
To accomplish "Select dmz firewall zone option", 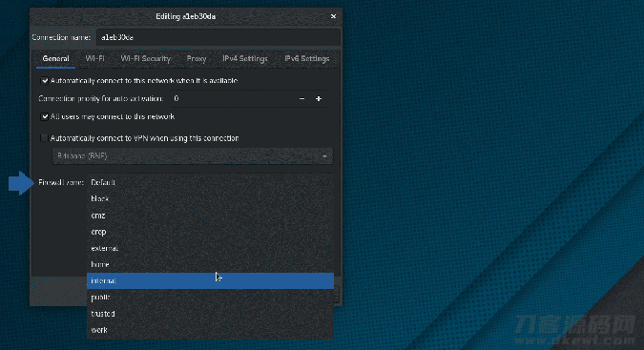I will [210, 215].
